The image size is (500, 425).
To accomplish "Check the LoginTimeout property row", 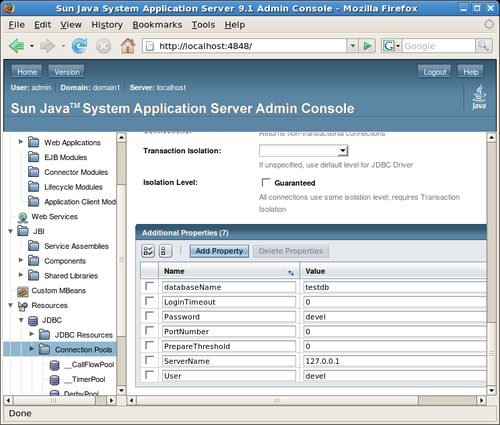I will tap(149, 301).
